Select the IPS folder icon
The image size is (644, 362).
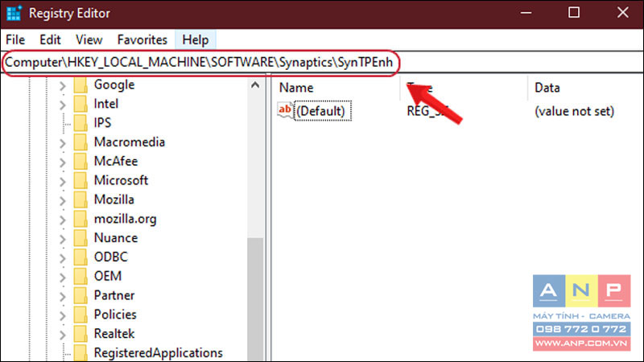(80, 123)
